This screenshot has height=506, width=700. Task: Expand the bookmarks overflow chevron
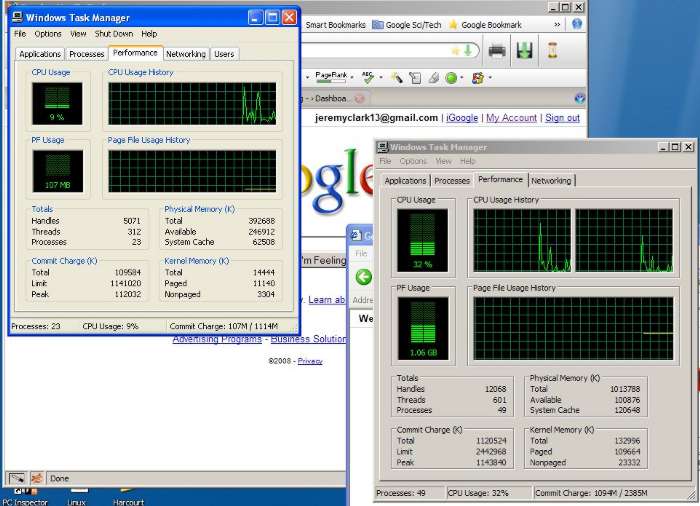click(x=556, y=24)
